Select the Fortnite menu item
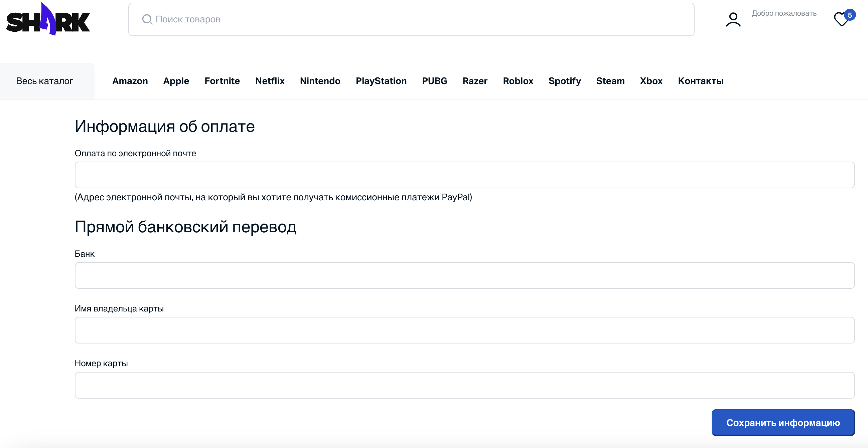Viewport: 868px width, 448px height. tap(222, 81)
